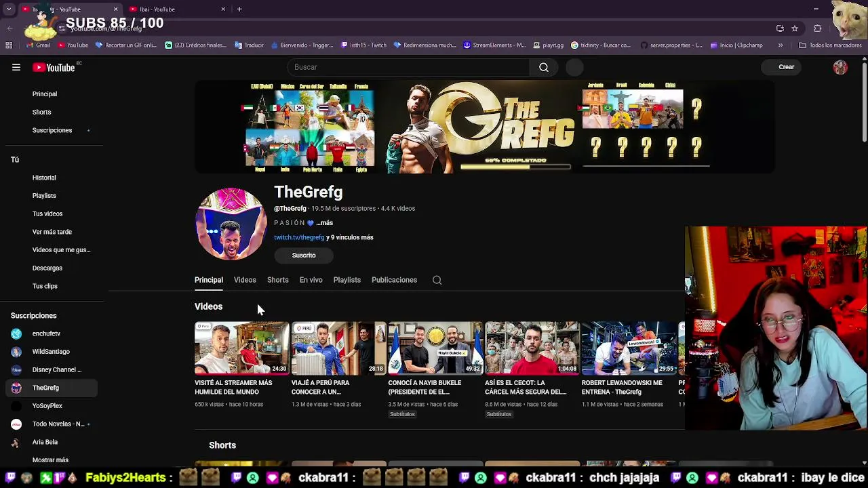This screenshot has width=868, height=488.
Task: Expand subscriptions with Mostrar más
Action: pyautogui.click(x=49, y=460)
